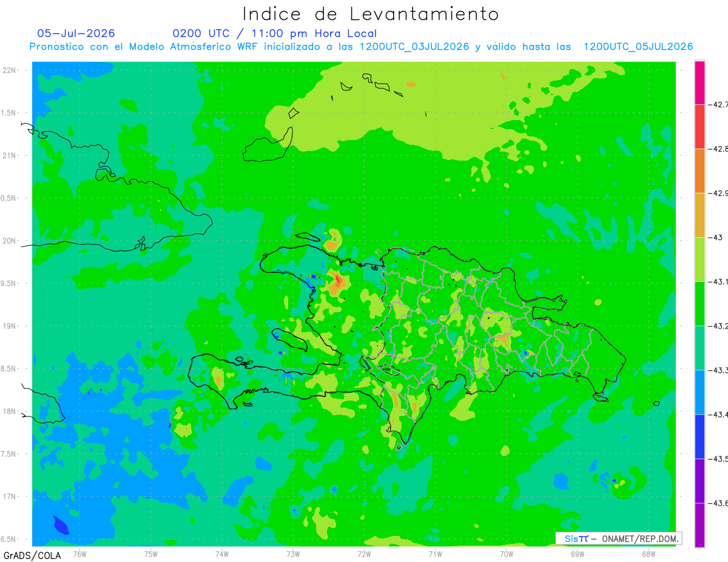Click the "71W" longitude label

click(x=435, y=554)
